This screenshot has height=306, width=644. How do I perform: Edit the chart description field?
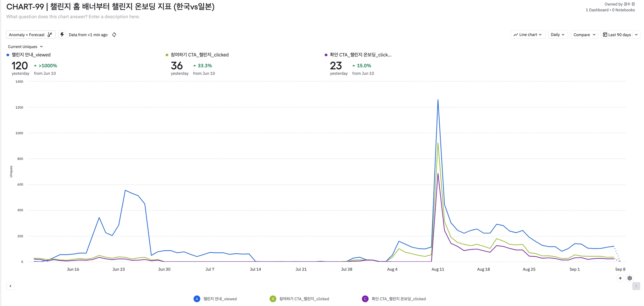73,17
